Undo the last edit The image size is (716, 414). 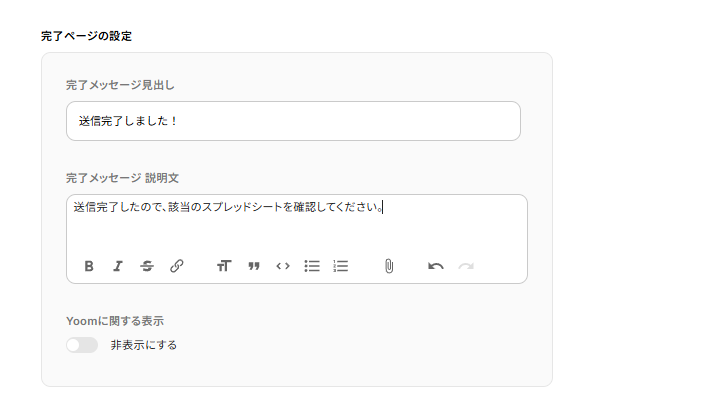(436, 266)
